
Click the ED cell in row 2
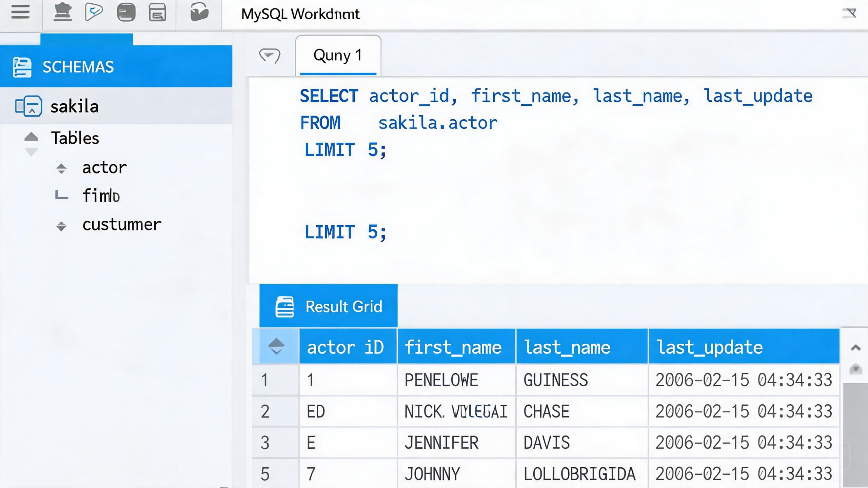348,411
